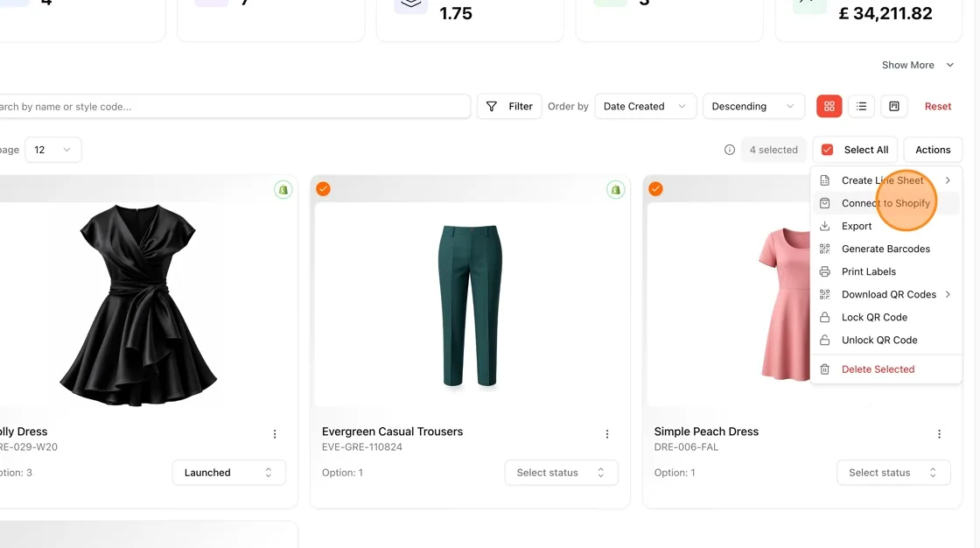Open the Date Created order-by dropdown

pos(645,106)
